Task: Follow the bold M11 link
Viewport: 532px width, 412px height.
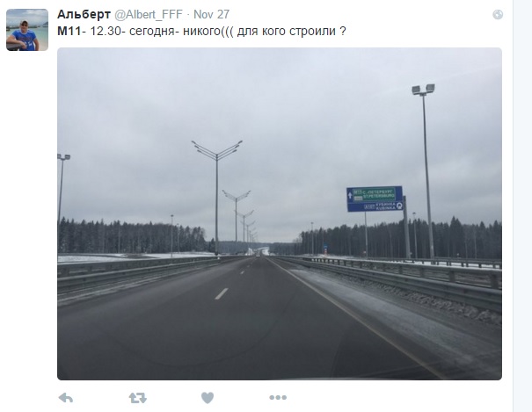Action: [69, 31]
